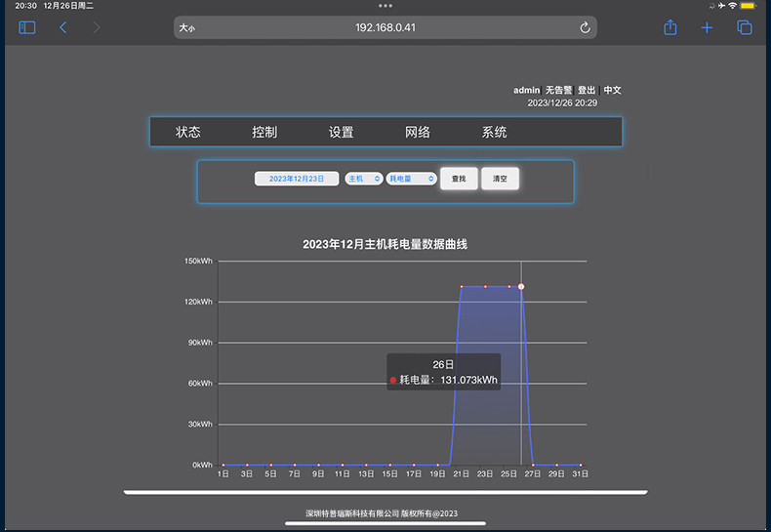The image size is (771, 532).
Task: Add a new tab with plus icon
Action: tap(707, 27)
